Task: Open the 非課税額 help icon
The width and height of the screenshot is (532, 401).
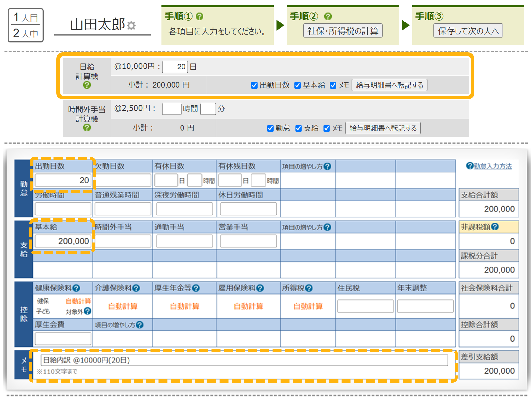Action: 495,227
